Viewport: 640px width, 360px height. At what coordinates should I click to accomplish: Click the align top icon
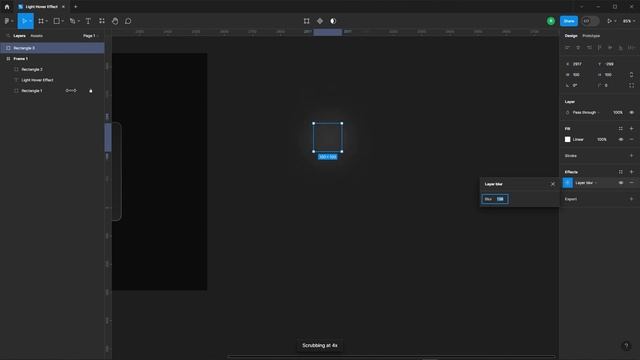coord(600,48)
